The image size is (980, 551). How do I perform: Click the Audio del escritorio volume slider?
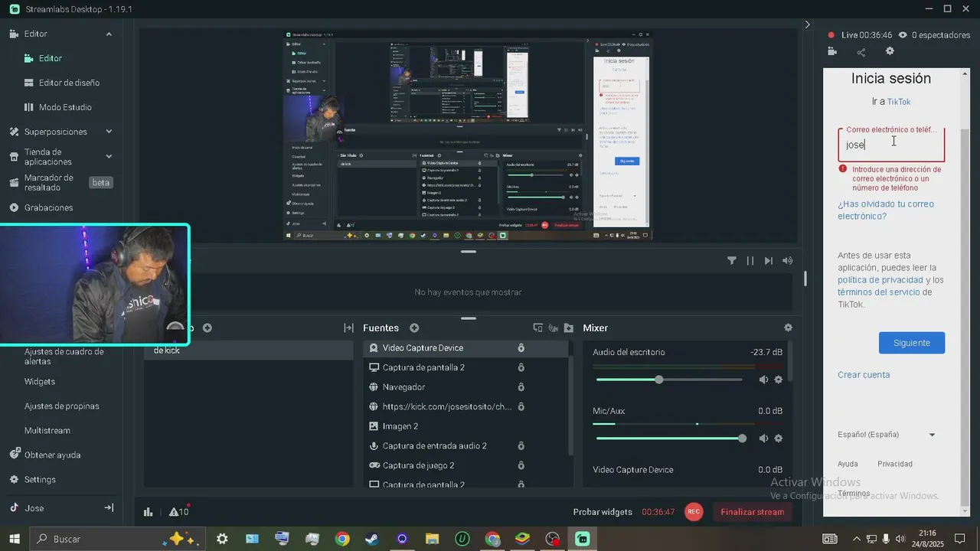[x=669, y=380]
